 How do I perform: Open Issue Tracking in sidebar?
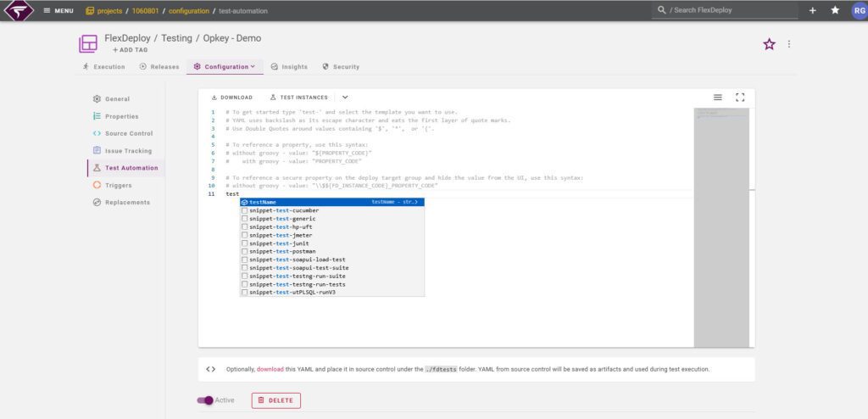pos(122,151)
